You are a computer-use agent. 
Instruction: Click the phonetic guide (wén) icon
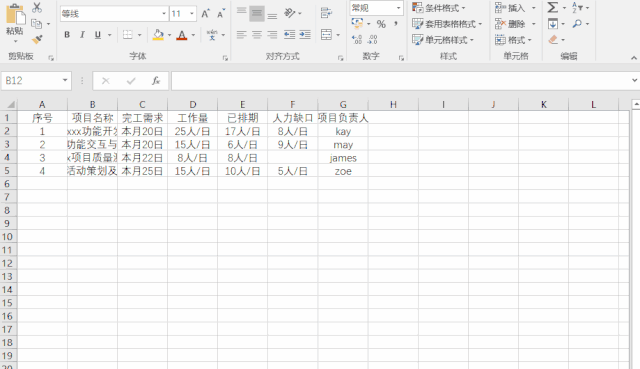click(212, 35)
